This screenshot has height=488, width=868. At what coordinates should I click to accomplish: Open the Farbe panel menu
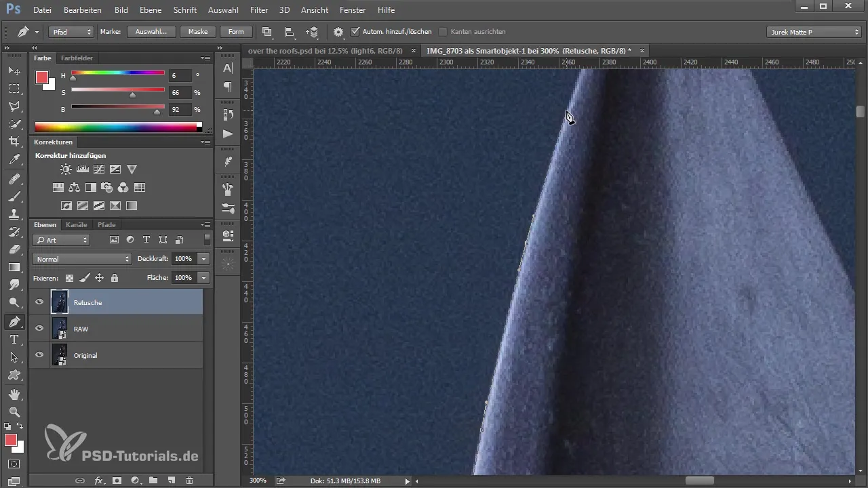[x=205, y=58]
